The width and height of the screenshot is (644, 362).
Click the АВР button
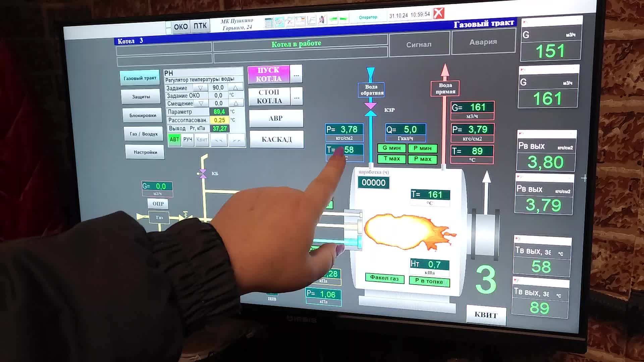(276, 118)
